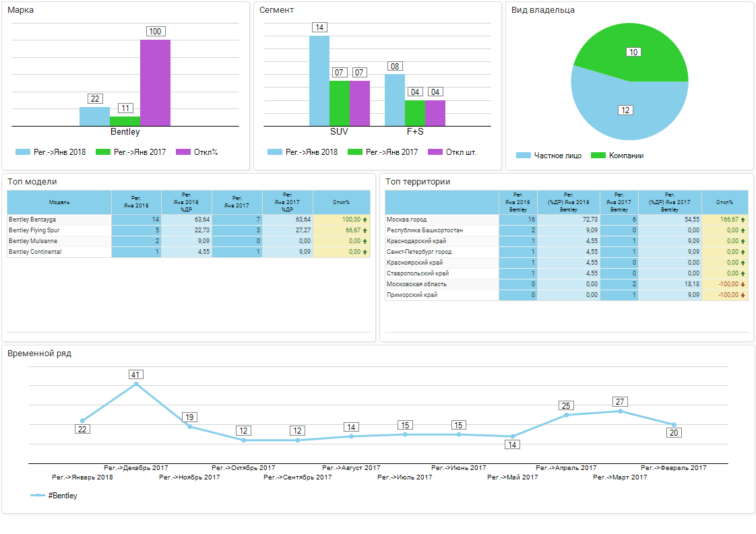Click Рег. (%ДР) Янв 2018 Bentley column header

(569, 203)
